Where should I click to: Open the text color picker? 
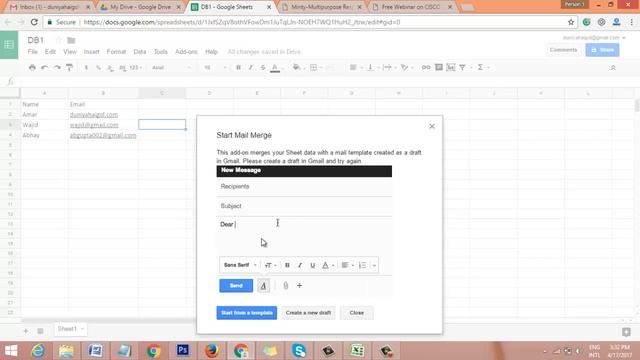(276, 67)
